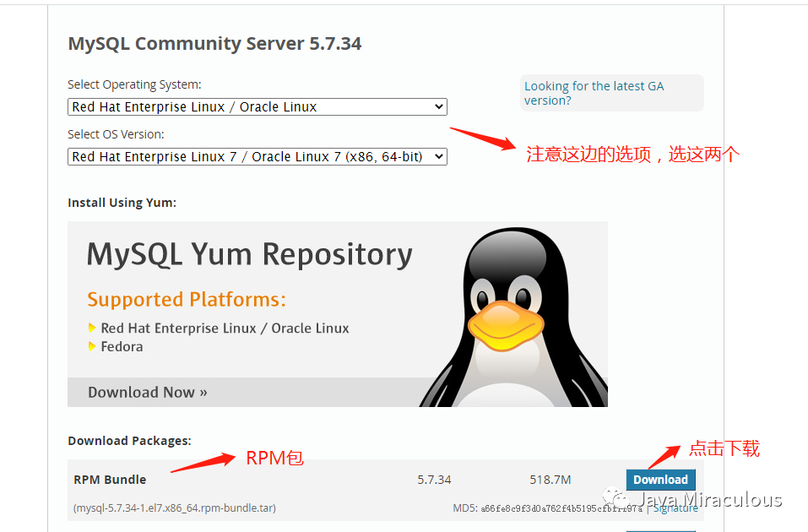Click the MySQL Yum Repository title
This screenshot has height=532, width=808.
point(249,255)
